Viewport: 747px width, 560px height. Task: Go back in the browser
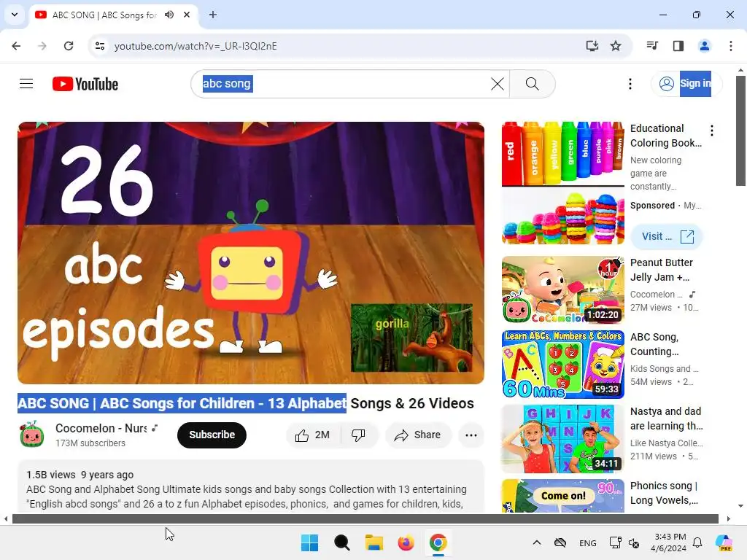tap(16, 46)
